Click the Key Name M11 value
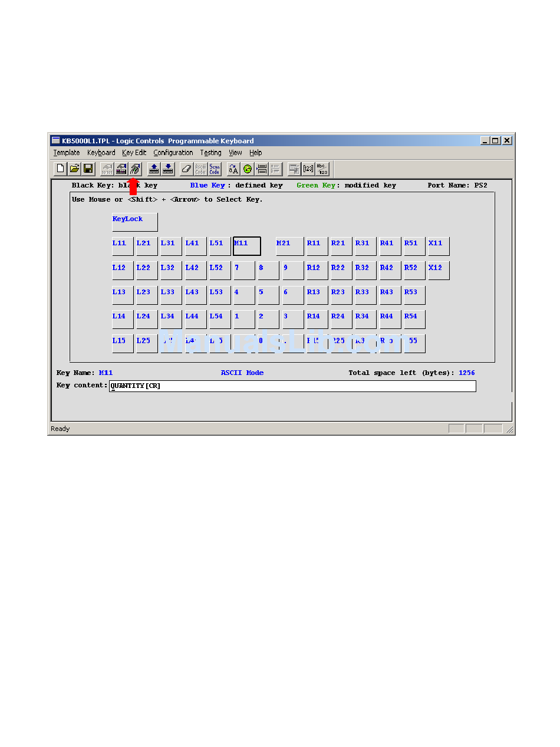This screenshot has height=747, width=560. coord(106,373)
